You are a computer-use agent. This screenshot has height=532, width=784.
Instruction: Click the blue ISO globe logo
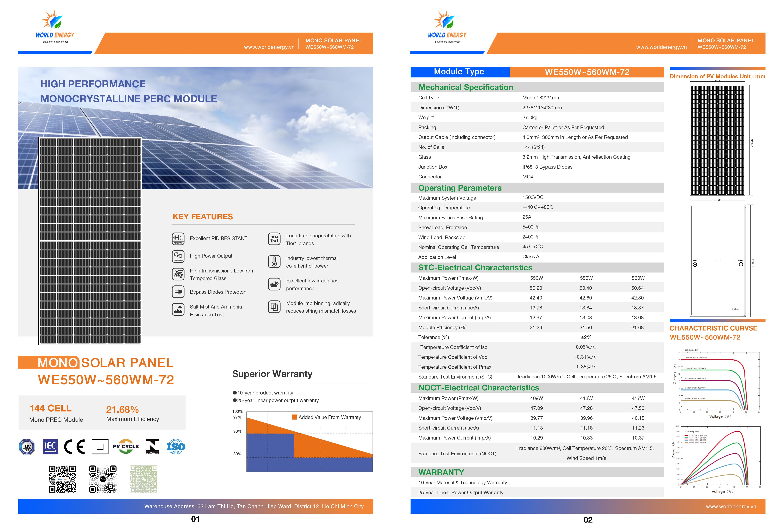pyautogui.click(x=176, y=447)
